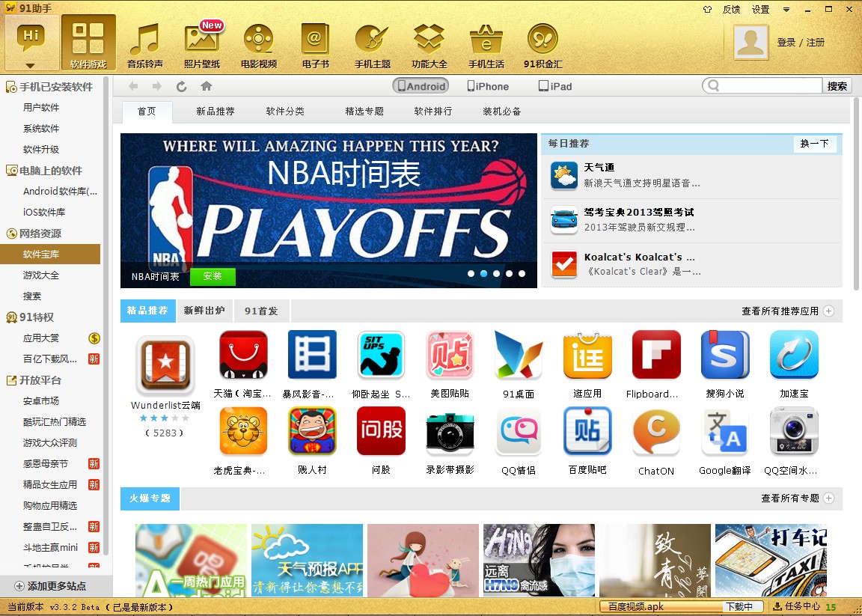862x616 pixels.
Task: Click the Hi device button
Action: tap(31, 43)
